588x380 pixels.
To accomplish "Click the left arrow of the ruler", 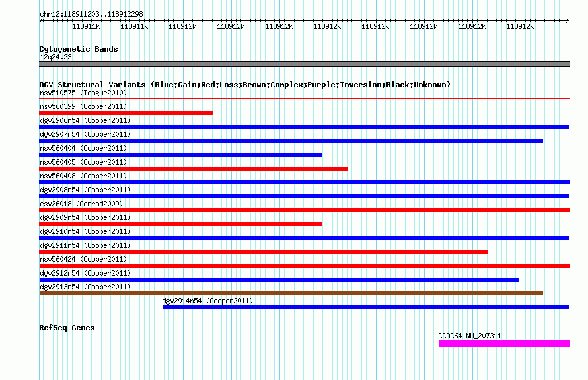I will [x=41, y=21].
